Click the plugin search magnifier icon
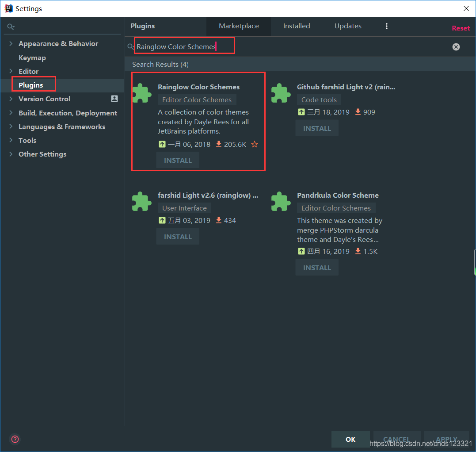The height and width of the screenshot is (452, 476). coord(130,46)
